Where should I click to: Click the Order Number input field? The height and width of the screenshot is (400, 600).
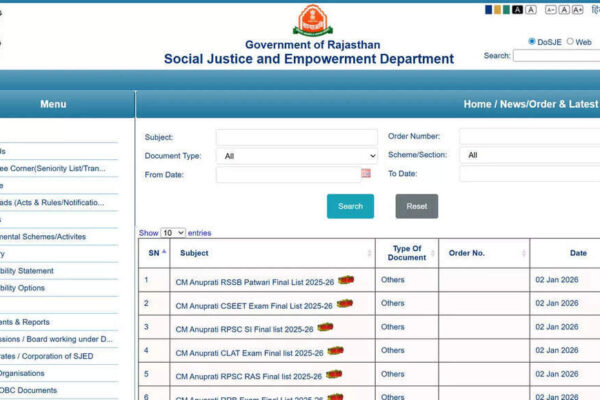[x=530, y=136]
